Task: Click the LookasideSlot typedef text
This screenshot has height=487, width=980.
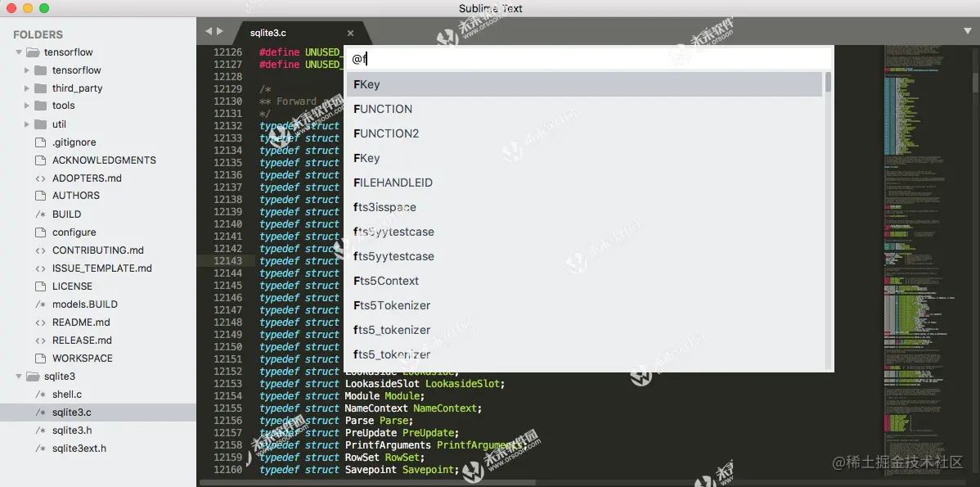Action: (x=381, y=383)
